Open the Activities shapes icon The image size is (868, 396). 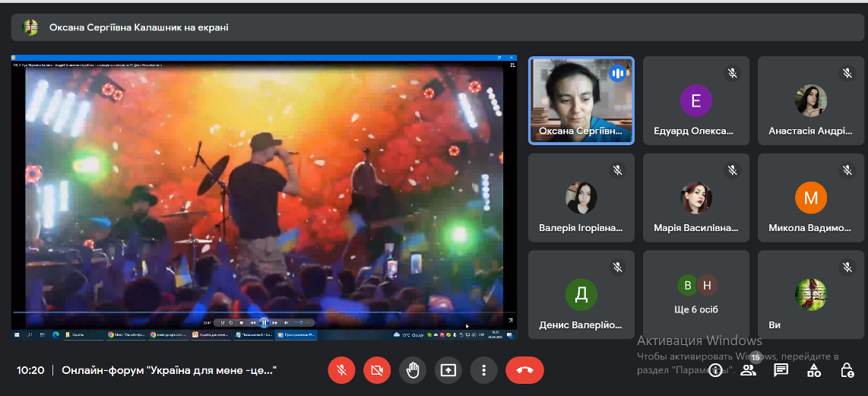point(814,370)
